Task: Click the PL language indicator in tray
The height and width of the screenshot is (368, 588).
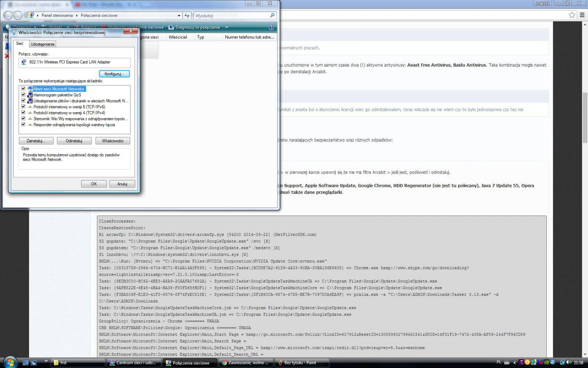Action: click(x=499, y=362)
